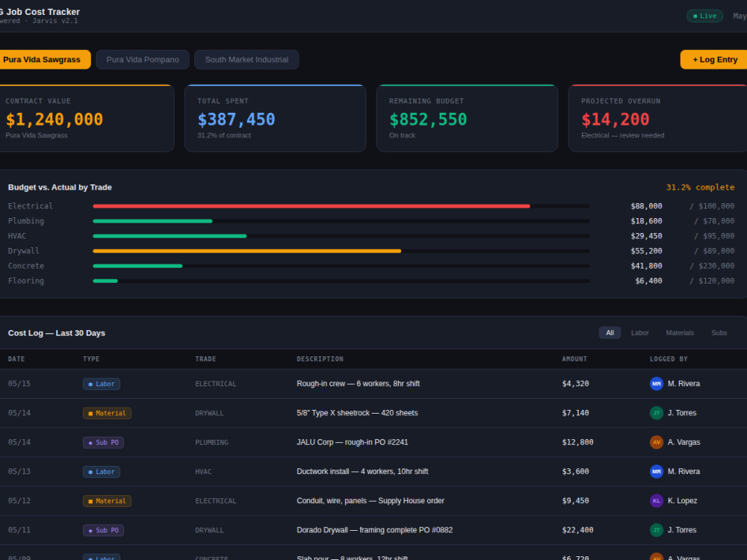The width and height of the screenshot is (747, 560).
Task: Click the "Electrical — review needed" note
Action: tap(623, 135)
